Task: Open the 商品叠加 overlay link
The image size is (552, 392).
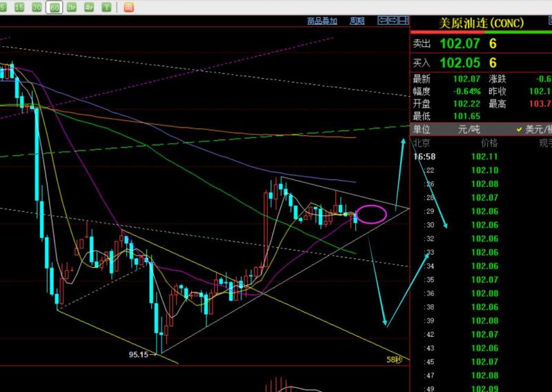Action: pyautogui.click(x=322, y=21)
